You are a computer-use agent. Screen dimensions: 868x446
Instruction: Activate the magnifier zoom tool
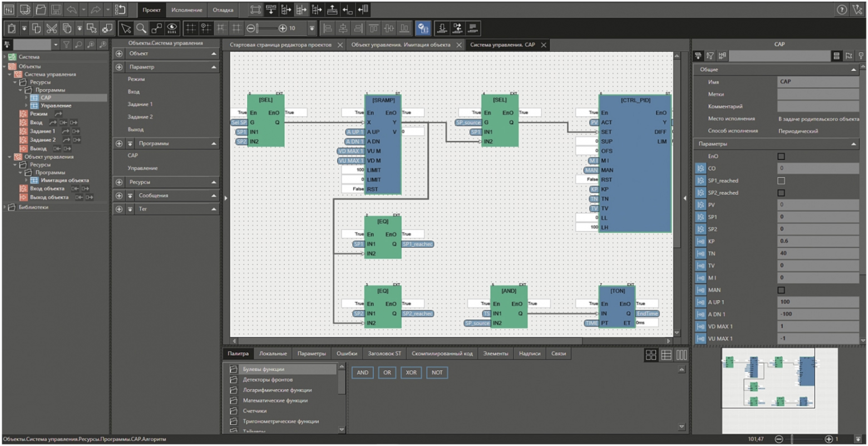tap(141, 28)
